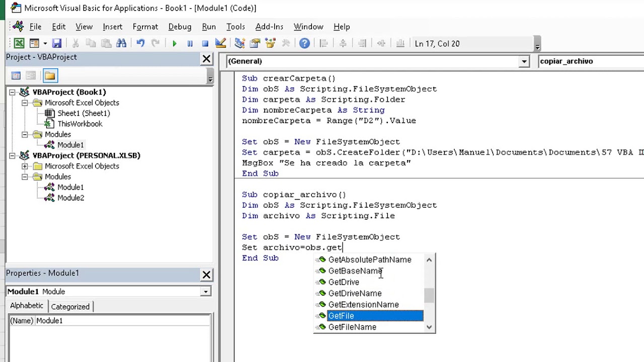This screenshot has width=644, height=362.
Task: Close the Properties - Module1 pane
Action: (206, 275)
